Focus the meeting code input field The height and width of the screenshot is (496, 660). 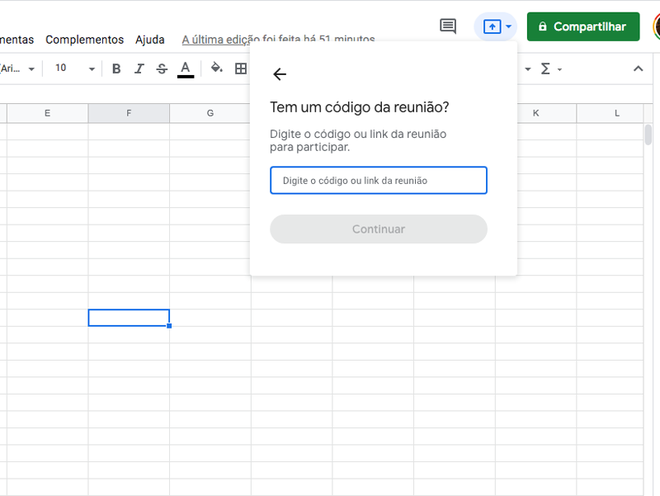click(378, 180)
